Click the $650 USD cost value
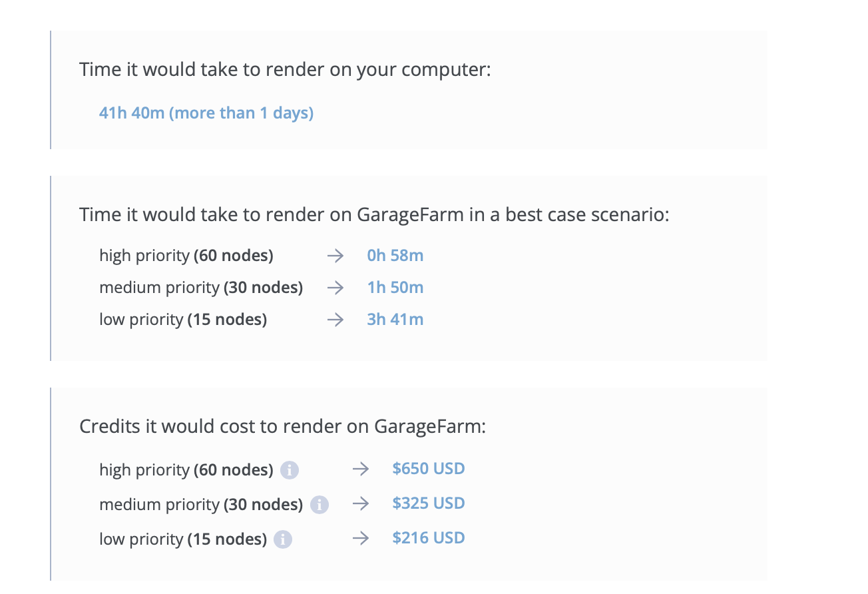Image resolution: width=868 pixels, height=594 pixels. click(428, 469)
